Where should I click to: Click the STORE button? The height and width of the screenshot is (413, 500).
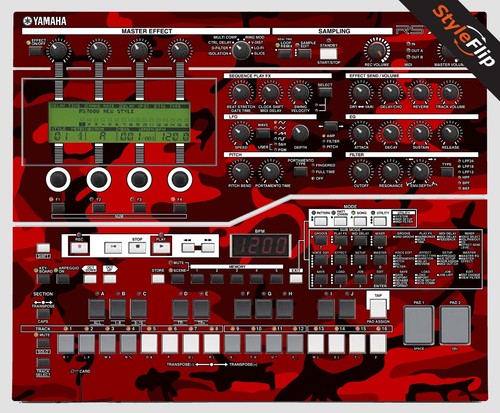pos(158,279)
